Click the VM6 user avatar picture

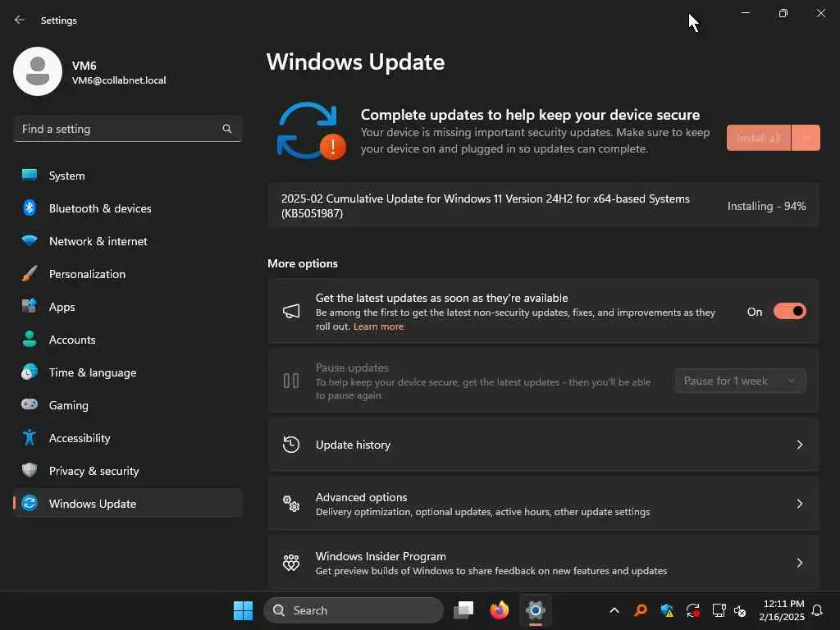(x=38, y=71)
